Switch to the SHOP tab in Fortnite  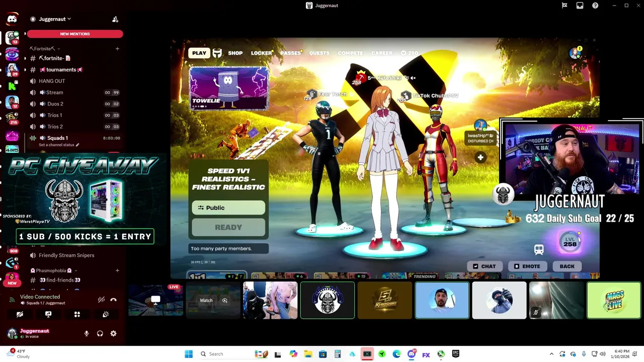click(x=235, y=53)
